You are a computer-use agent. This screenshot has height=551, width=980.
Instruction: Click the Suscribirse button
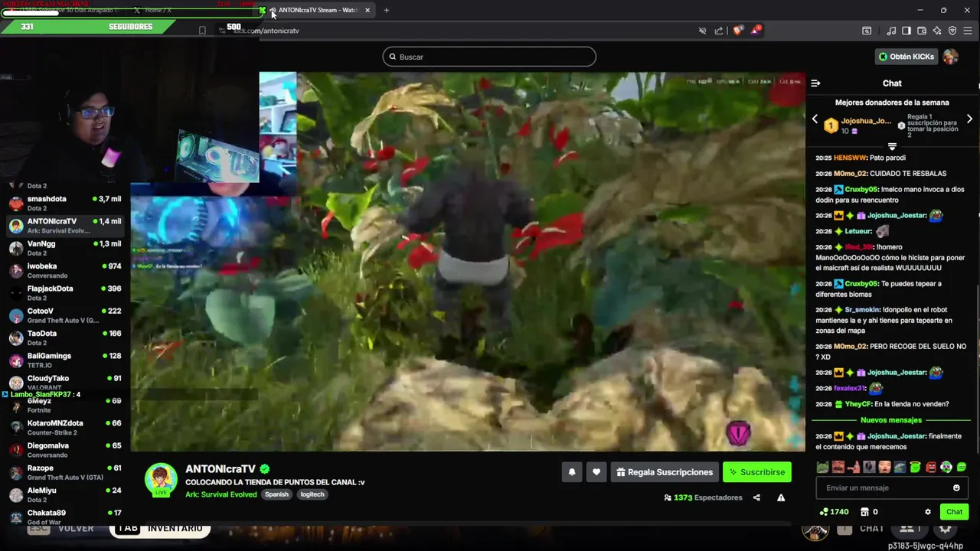pyautogui.click(x=757, y=472)
